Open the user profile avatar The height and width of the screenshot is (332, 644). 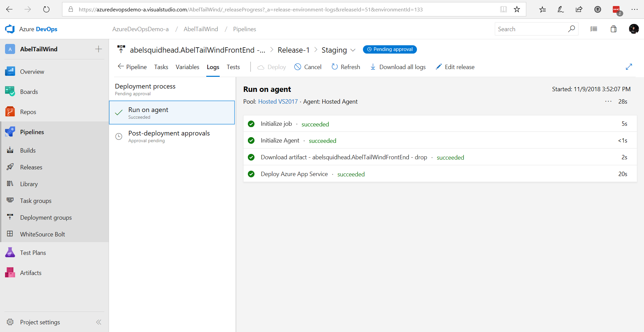point(634,29)
